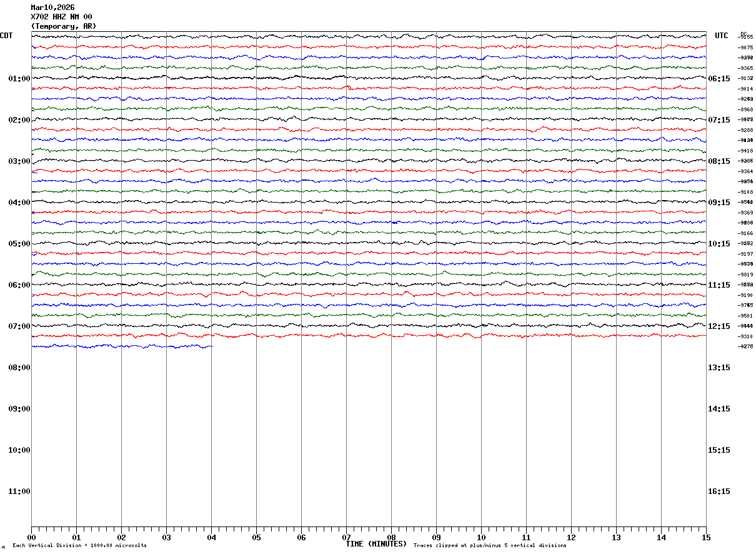Select the 06:15 UTC time label
The width and height of the screenshot is (756, 554).
719,79
